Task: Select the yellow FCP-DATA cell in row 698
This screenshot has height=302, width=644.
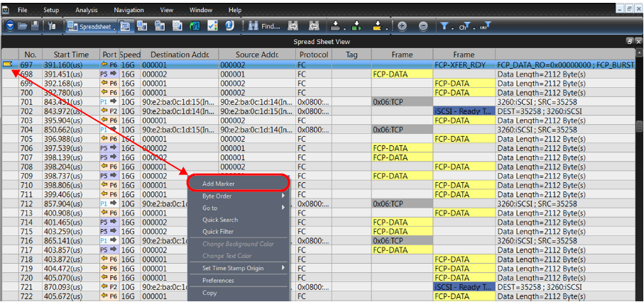Action: click(402, 74)
